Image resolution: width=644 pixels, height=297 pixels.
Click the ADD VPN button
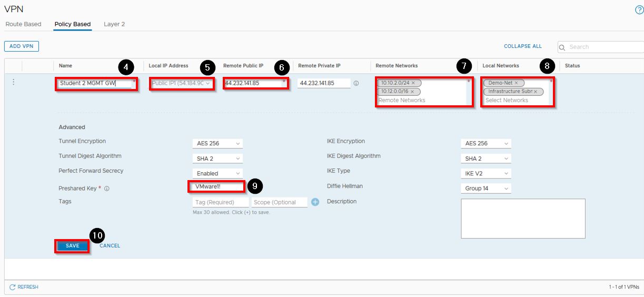[x=22, y=46]
